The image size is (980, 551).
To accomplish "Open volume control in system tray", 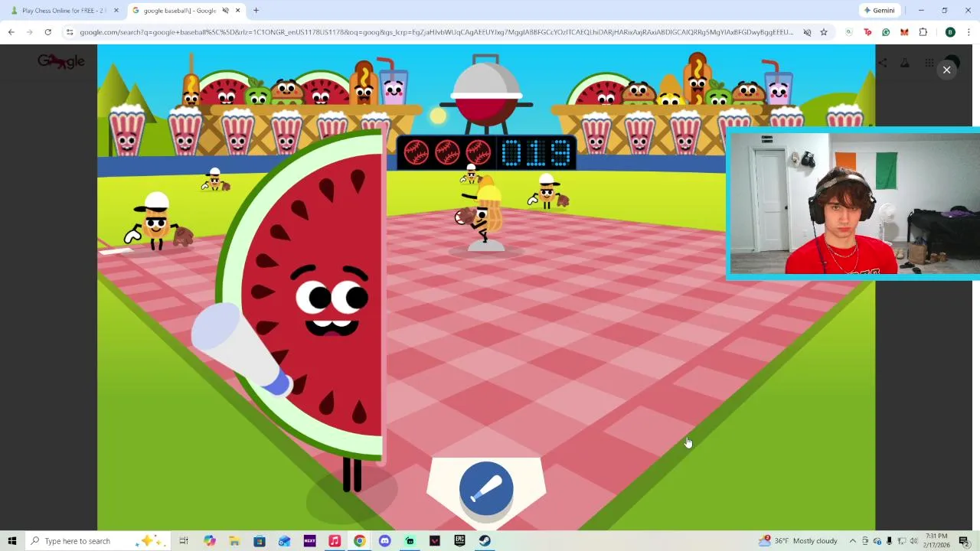I will [913, 541].
